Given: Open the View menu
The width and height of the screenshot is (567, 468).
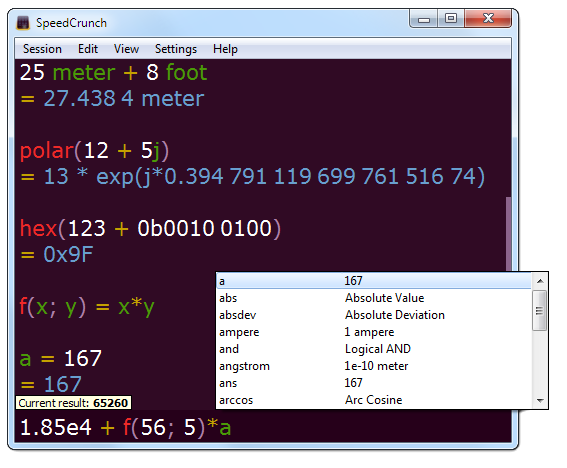Looking at the screenshot, I should coord(126,49).
